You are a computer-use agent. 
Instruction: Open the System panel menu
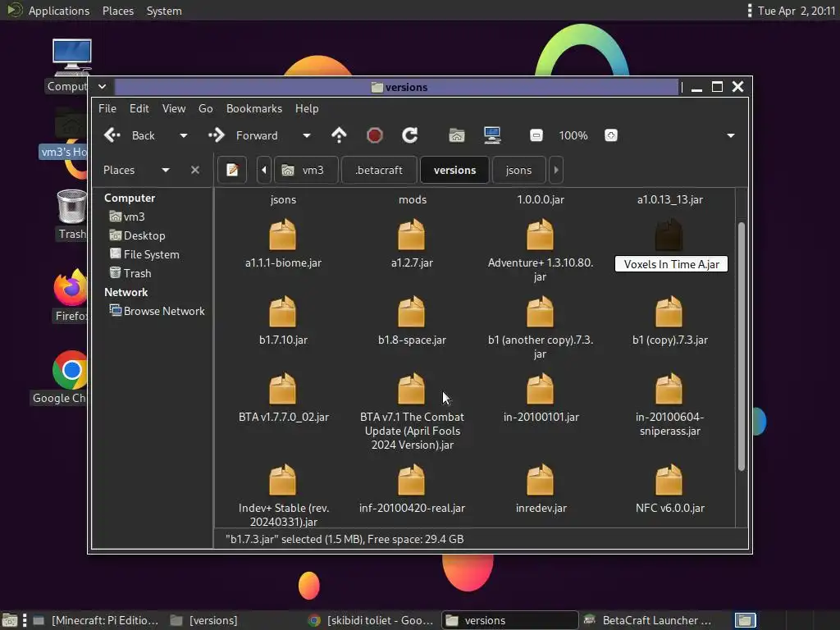coord(164,11)
